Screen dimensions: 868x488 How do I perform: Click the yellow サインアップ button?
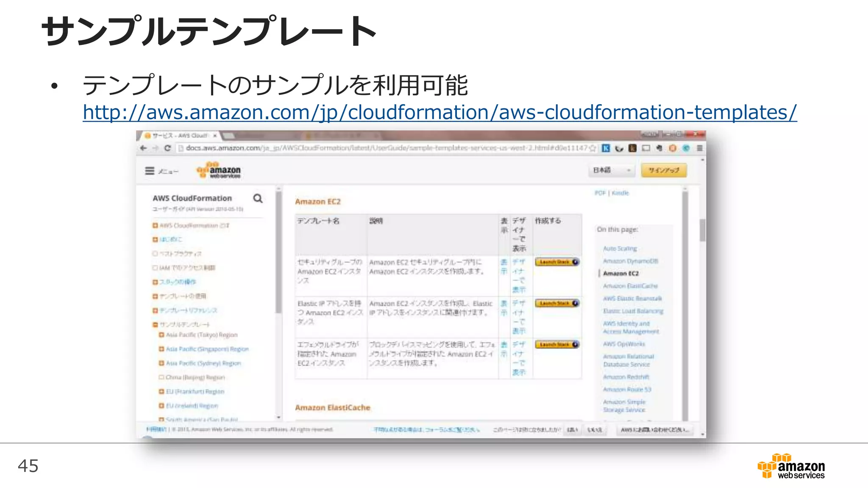pos(664,170)
